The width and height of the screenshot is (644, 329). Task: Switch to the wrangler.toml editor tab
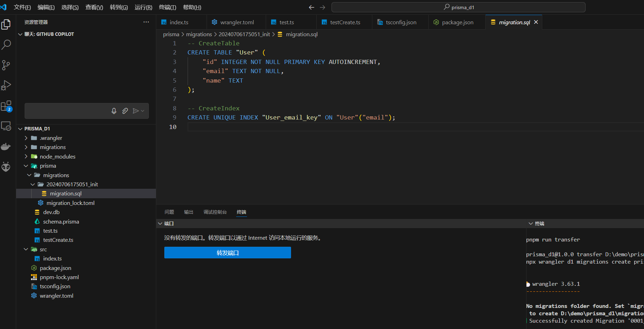tap(236, 22)
